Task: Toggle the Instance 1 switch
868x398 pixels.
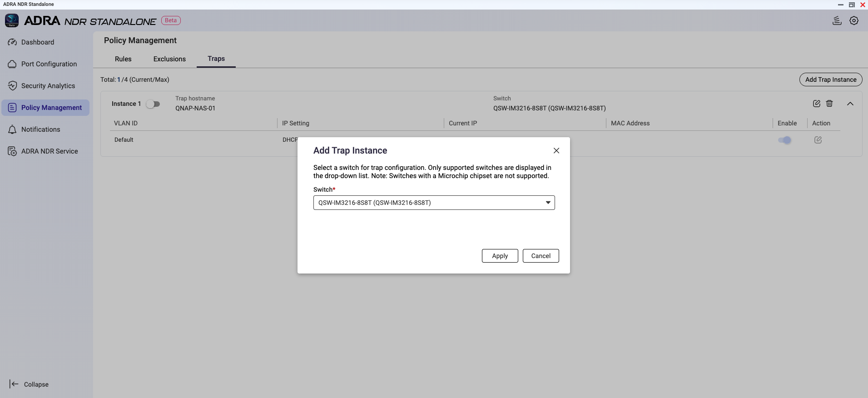Action: [x=153, y=104]
